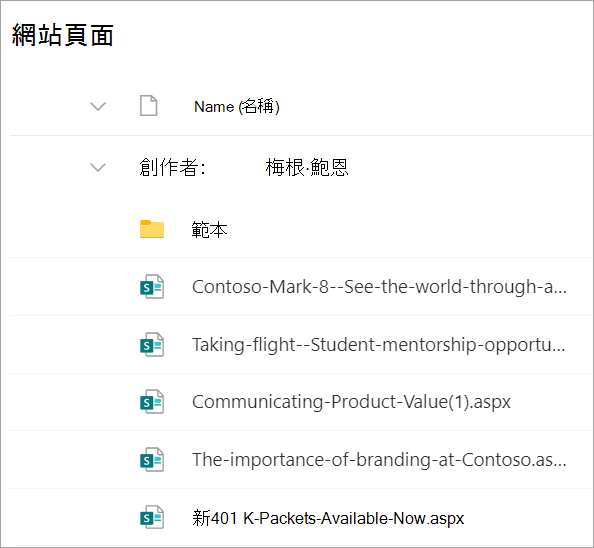Click the file type column header icon

(148, 106)
